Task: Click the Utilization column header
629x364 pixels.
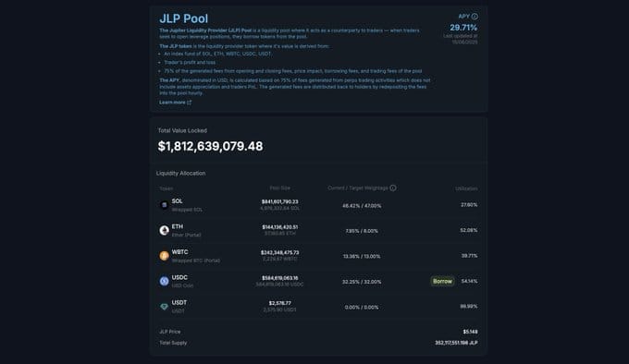Action: coord(466,188)
